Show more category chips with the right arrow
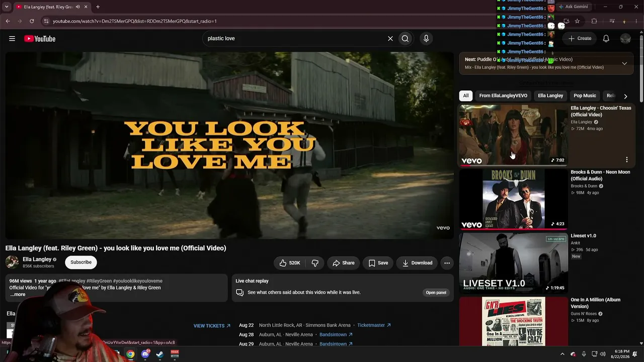The image size is (644, 362). [x=625, y=96]
